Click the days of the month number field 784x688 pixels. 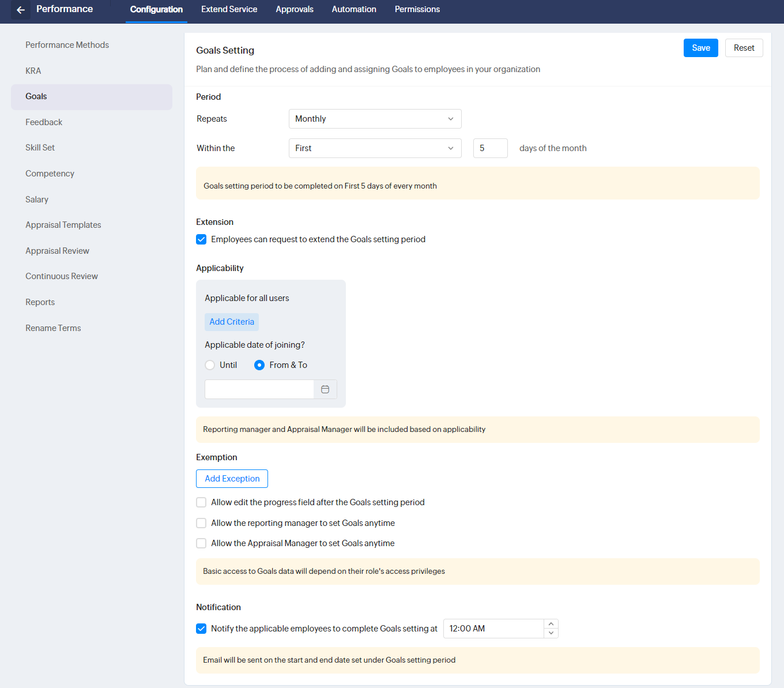pyautogui.click(x=490, y=148)
